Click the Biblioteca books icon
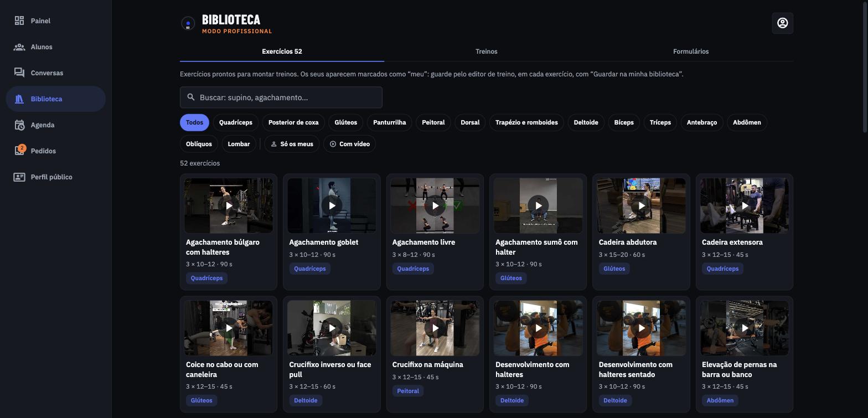This screenshot has height=418, width=868. click(19, 99)
